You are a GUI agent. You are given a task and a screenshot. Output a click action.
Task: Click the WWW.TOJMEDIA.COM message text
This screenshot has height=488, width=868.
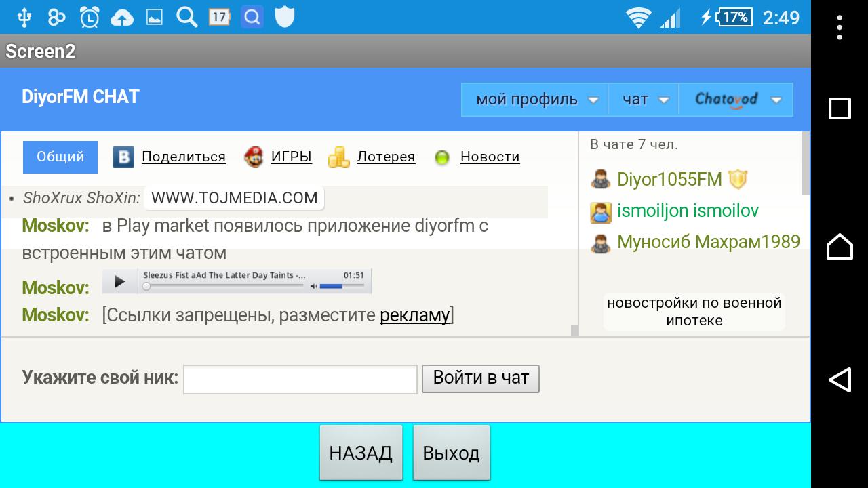[x=234, y=198]
